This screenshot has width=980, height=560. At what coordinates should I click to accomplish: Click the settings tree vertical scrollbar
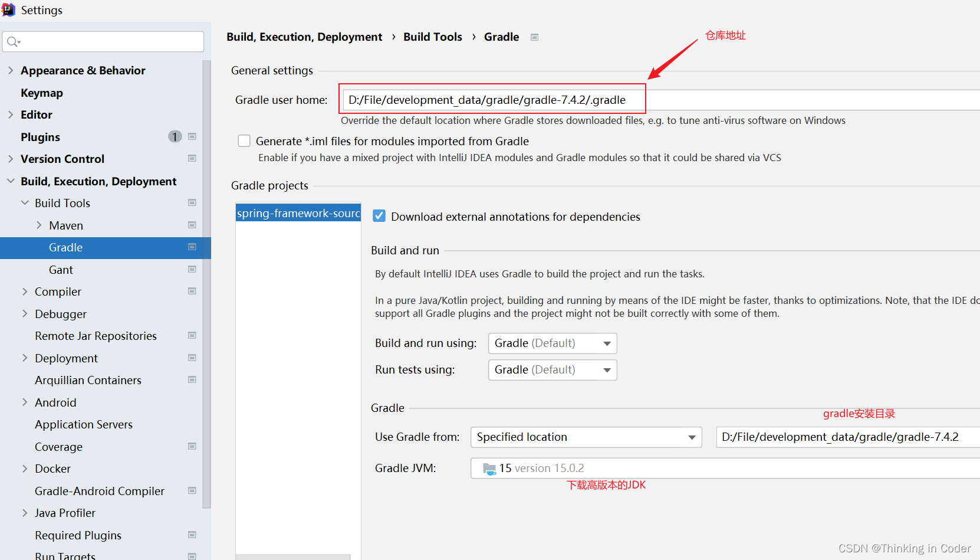click(x=206, y=283)
